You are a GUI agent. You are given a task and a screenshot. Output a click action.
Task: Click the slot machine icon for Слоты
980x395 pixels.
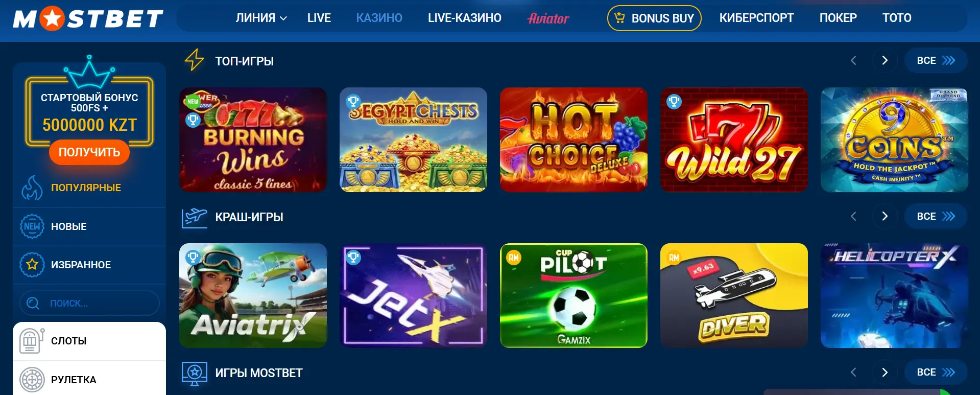pyautogui.click(x=32, y=341)
